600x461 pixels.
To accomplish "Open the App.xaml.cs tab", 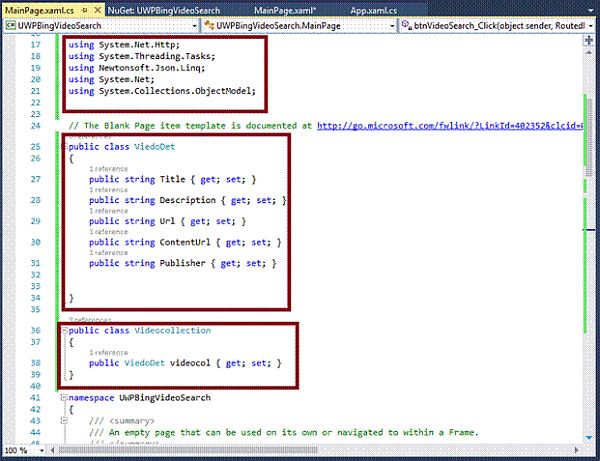I will (373, 10).
